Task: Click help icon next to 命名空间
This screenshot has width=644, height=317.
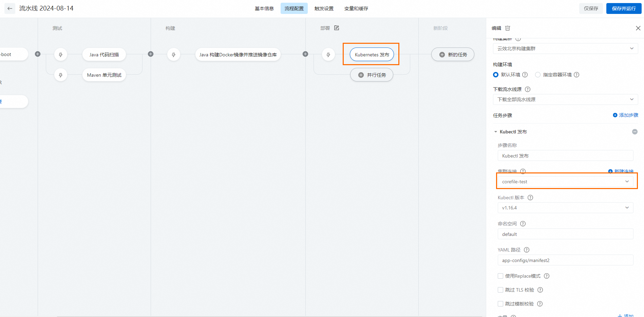Action: (x=523, y=224)
